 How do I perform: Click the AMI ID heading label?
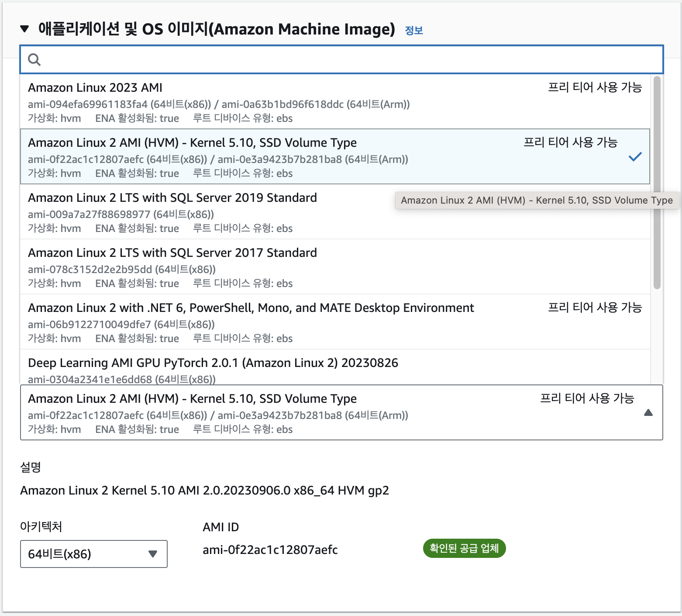point(221,527)
